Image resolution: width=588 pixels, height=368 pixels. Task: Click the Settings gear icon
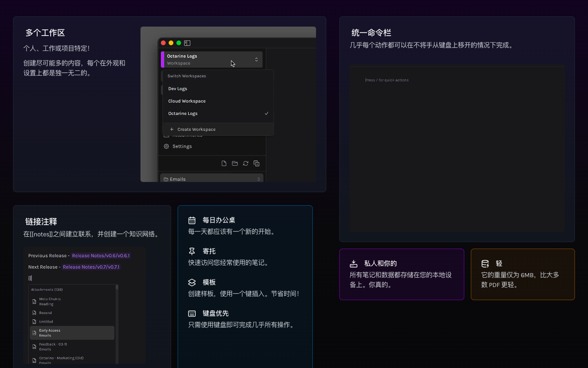[x=167, y=146]
